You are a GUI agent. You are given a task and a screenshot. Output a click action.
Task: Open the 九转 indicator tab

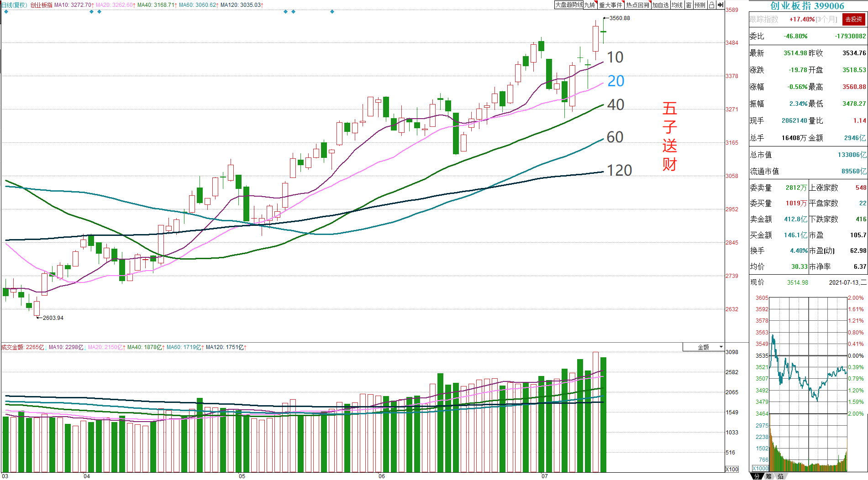590,5
